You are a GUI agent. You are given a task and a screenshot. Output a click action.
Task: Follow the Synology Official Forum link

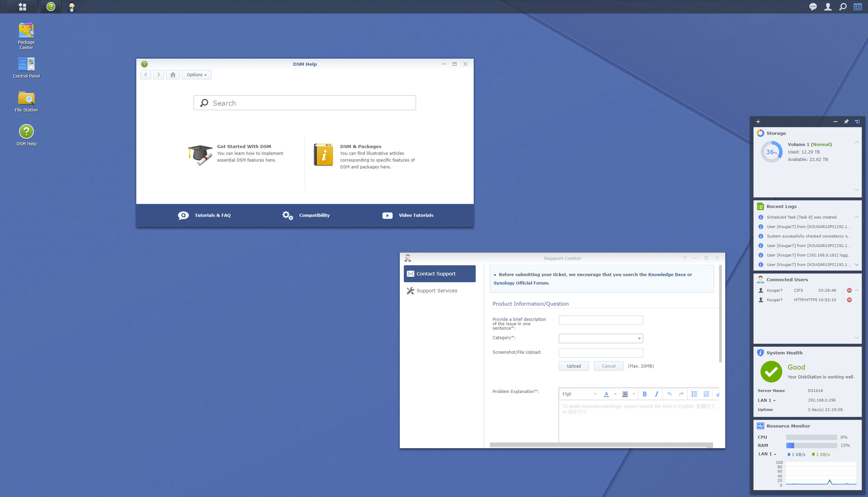521,283
